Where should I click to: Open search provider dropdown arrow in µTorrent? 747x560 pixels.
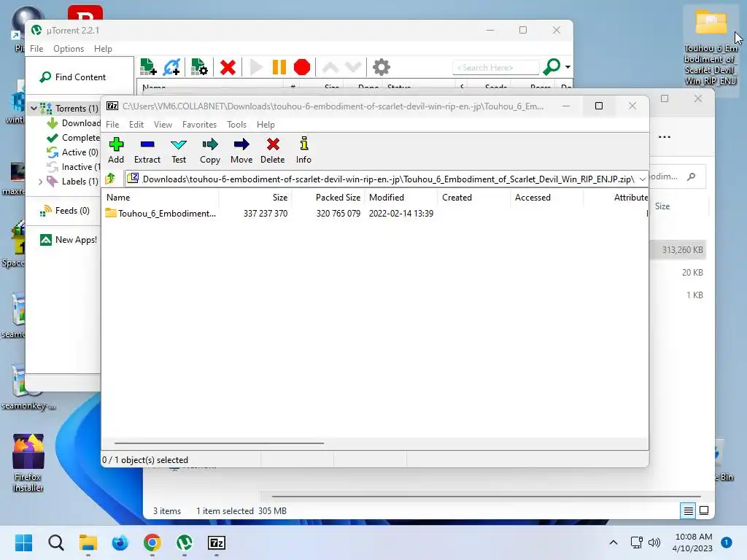coord(568,67)
